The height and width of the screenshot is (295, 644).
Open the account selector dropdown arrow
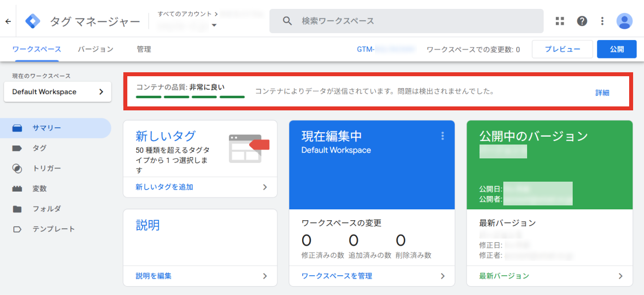point(214,25)
